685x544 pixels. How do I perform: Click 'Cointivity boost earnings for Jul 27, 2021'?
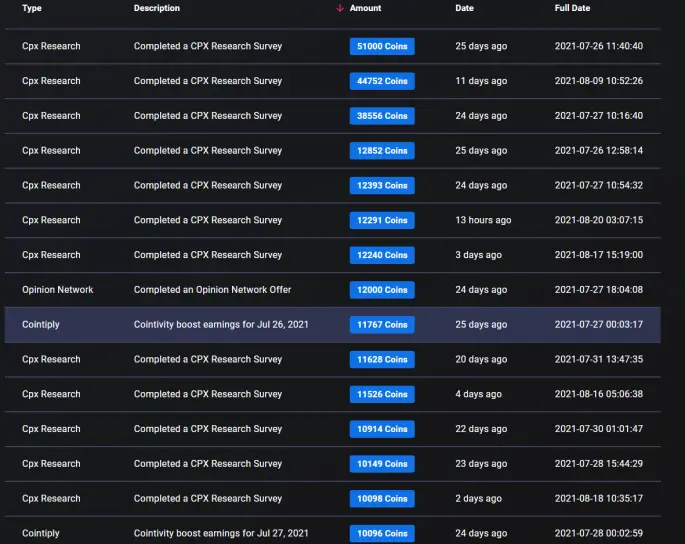(221, 533)
